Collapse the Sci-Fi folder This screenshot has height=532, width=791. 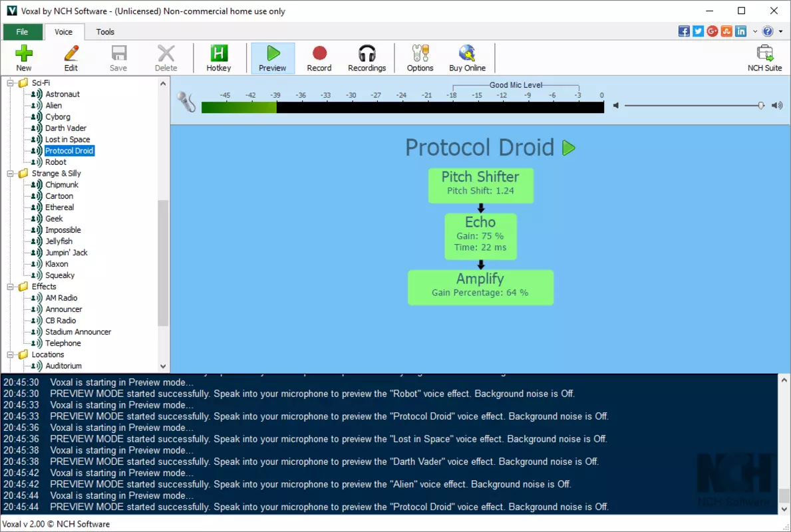pyautogui.click(x=10, y=82)
